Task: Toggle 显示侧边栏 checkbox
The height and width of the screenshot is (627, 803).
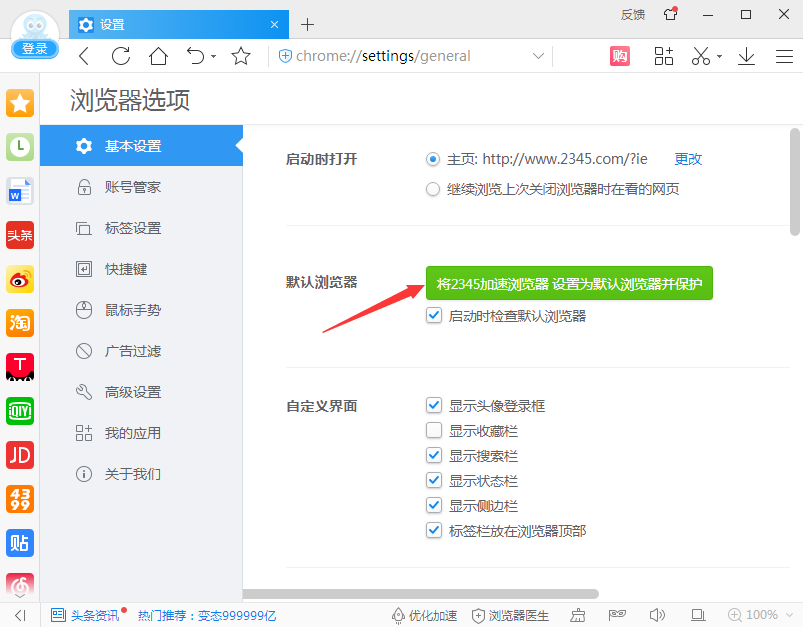Action: click(x=434, y=505)
